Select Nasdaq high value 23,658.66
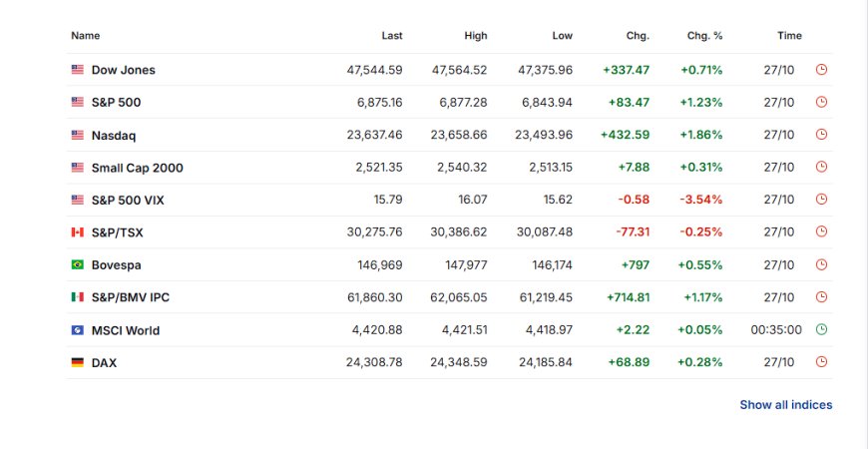868x449 pixels. tap(459, 135)
